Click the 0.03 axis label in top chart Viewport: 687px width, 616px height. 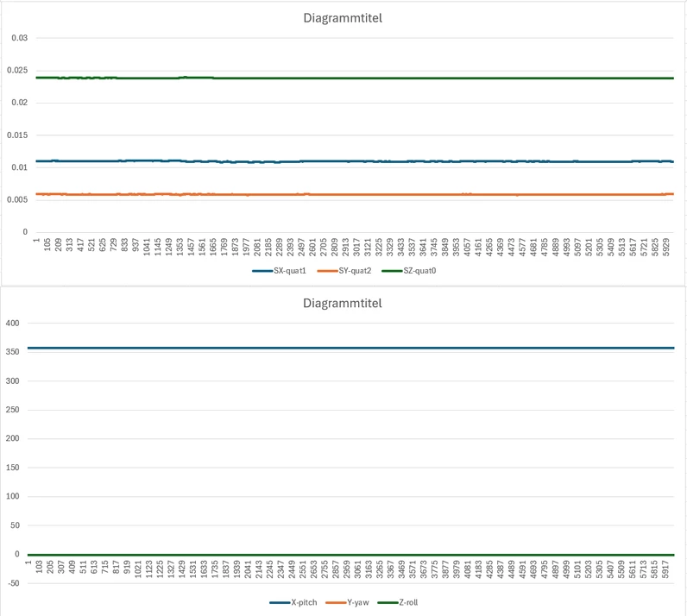[x=20, y=38]
